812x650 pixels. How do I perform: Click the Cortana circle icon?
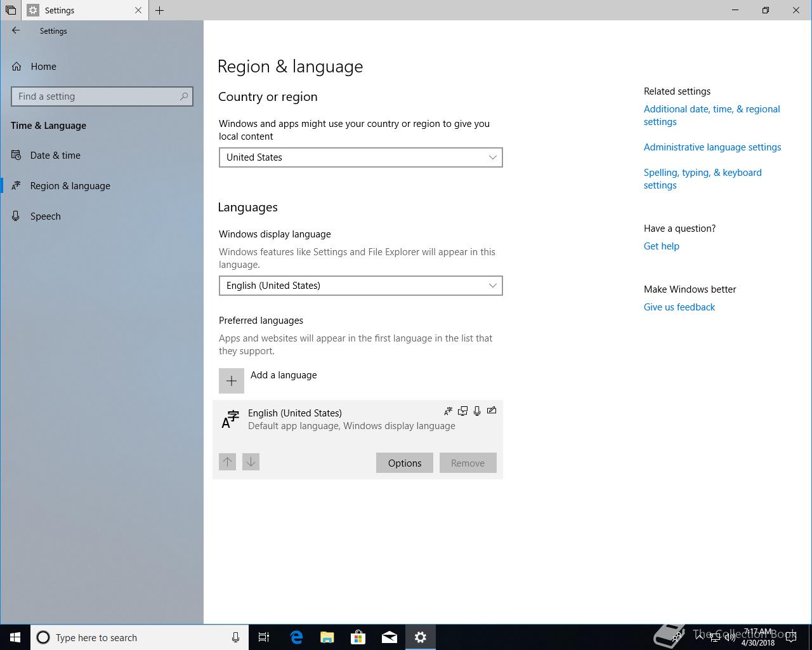coord(43,637)
